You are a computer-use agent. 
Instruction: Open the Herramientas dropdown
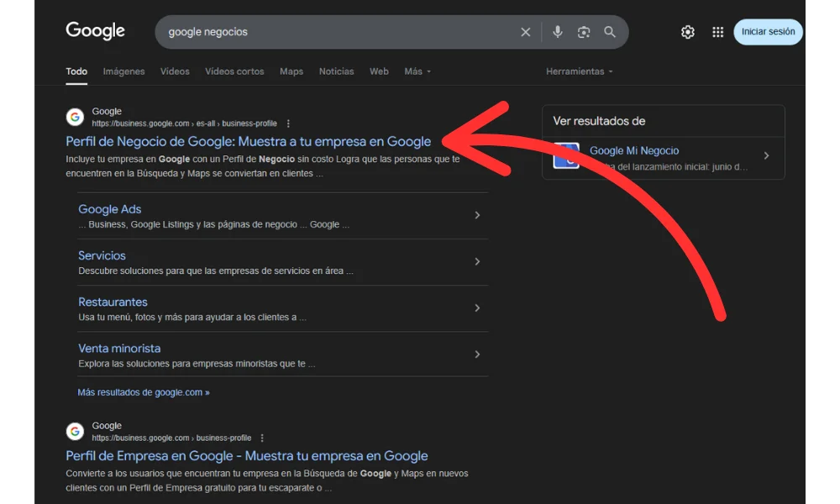579,71
